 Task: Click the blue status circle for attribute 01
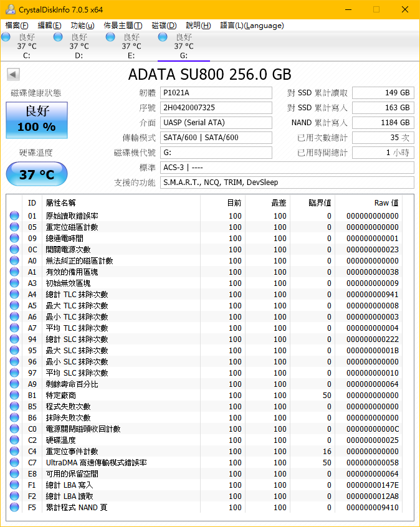pos(14,216)
